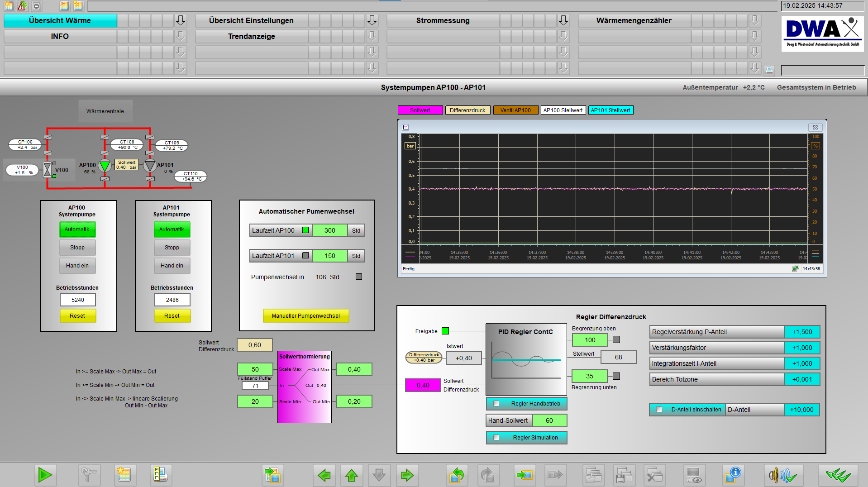Click the AP100 pump symbol in schematic
The width and height of the screenshot is (868, 487).
105,166
